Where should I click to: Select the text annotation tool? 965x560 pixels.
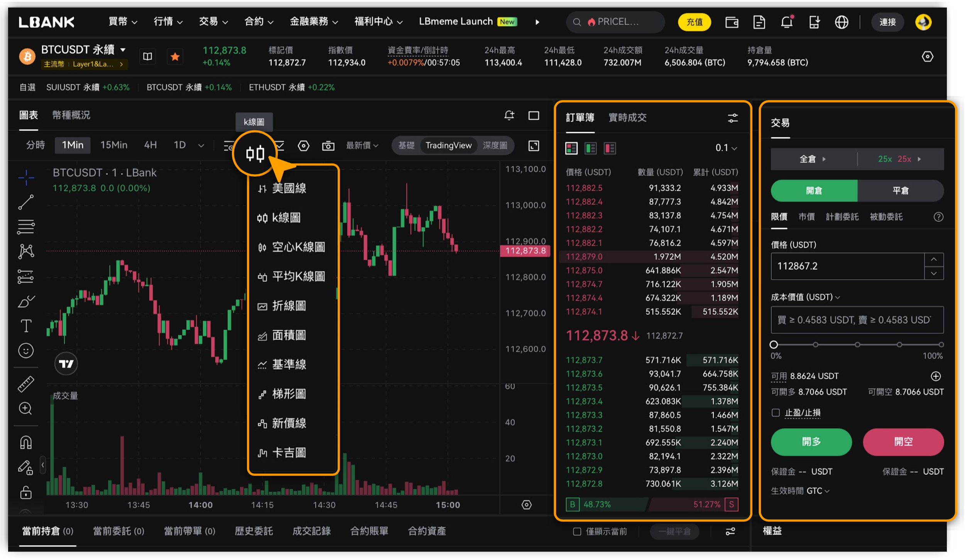click(26, 326)
